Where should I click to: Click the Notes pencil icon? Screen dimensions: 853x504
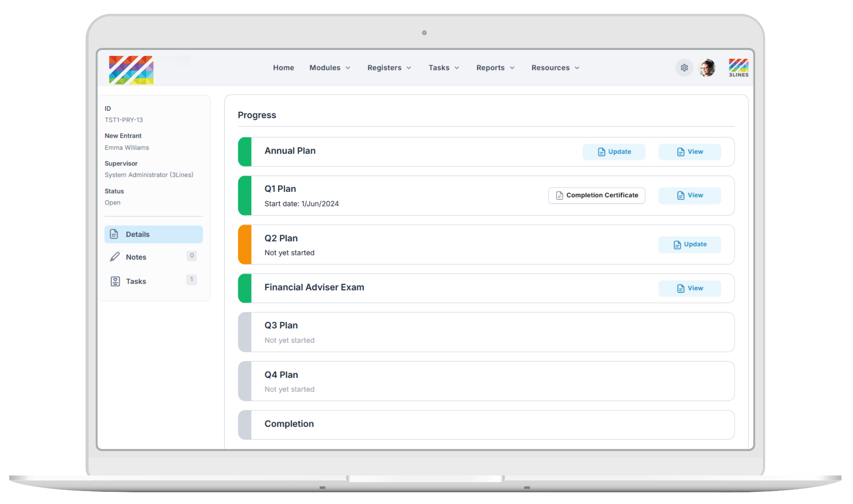pyautogui.click(x=115, y=257)
